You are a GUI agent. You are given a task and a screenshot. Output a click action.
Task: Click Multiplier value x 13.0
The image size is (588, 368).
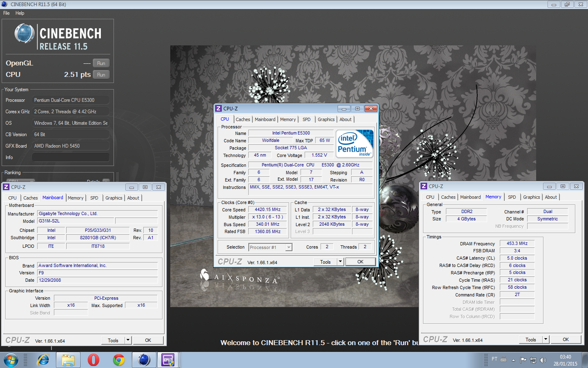268,217
